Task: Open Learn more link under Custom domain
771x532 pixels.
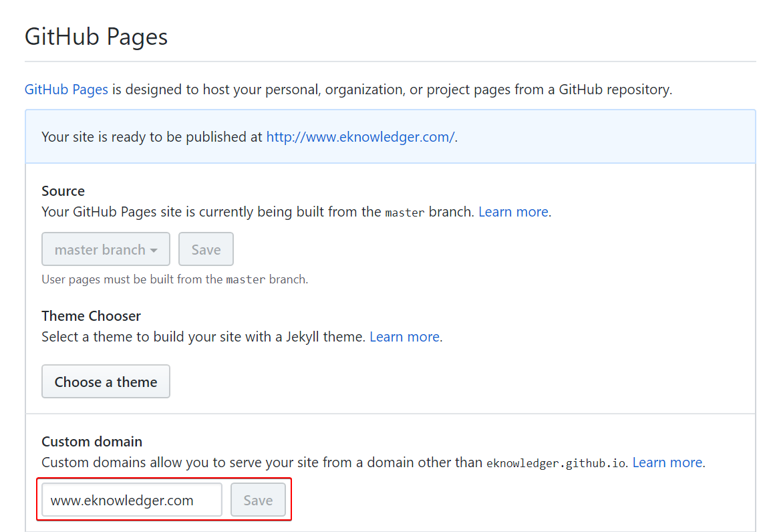Action: (667, 462)
